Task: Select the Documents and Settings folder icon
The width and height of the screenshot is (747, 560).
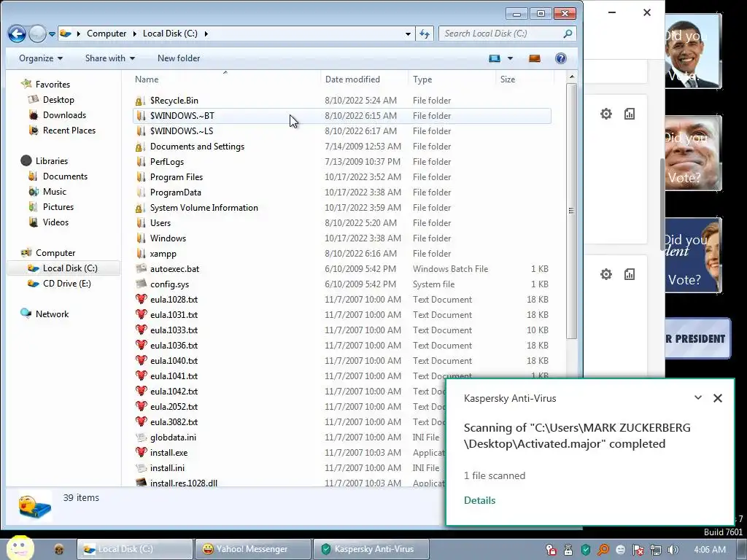Action: point(140,146)
